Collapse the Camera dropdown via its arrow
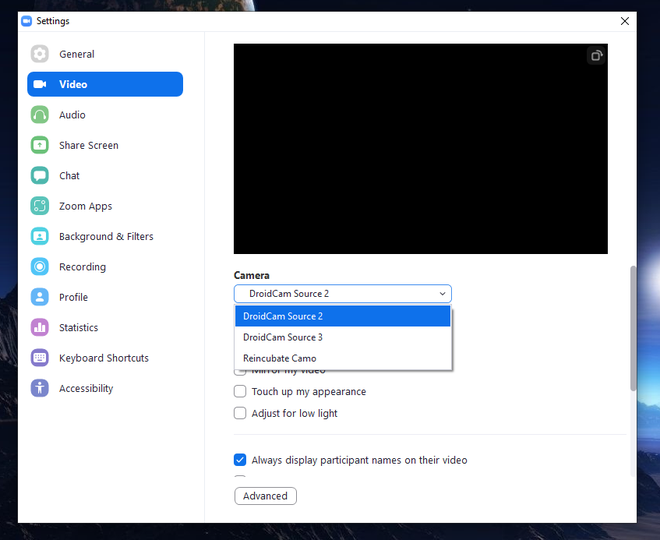 click(x=442, y=294)
